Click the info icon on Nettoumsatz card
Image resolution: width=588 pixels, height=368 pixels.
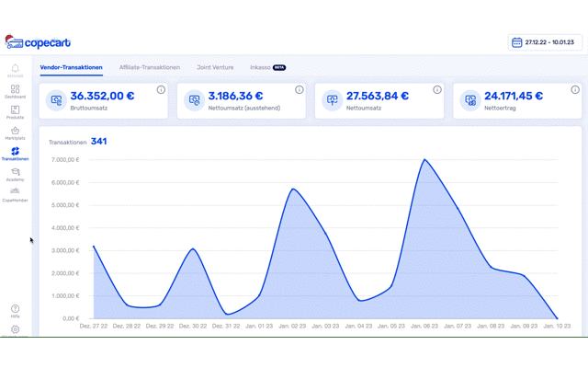(x=437, y=90)
